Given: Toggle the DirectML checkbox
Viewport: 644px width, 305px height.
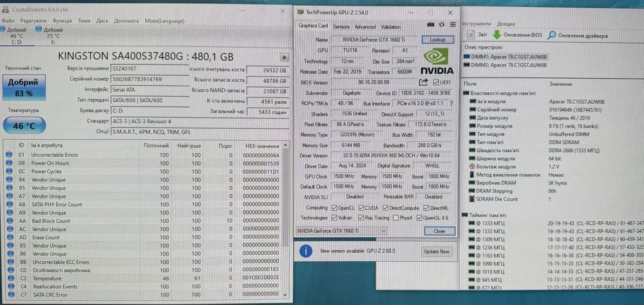Looking at the screenshot, I should 426,208.
